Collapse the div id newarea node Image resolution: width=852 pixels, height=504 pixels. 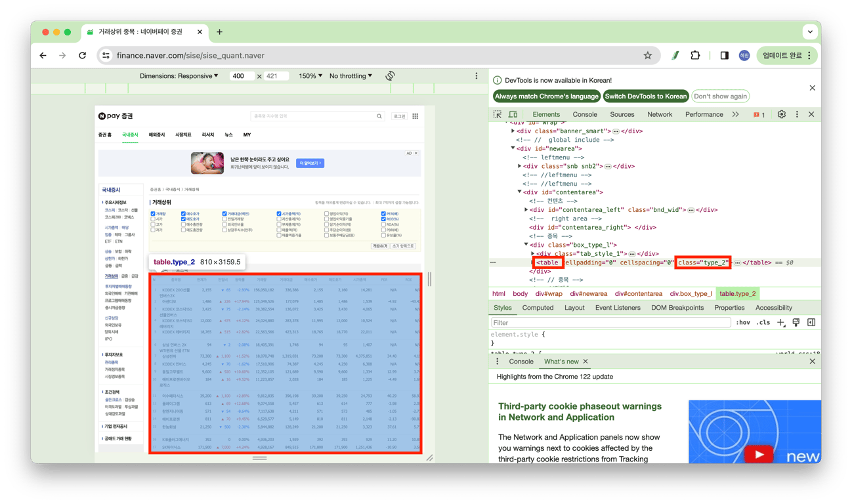point(513,149)
